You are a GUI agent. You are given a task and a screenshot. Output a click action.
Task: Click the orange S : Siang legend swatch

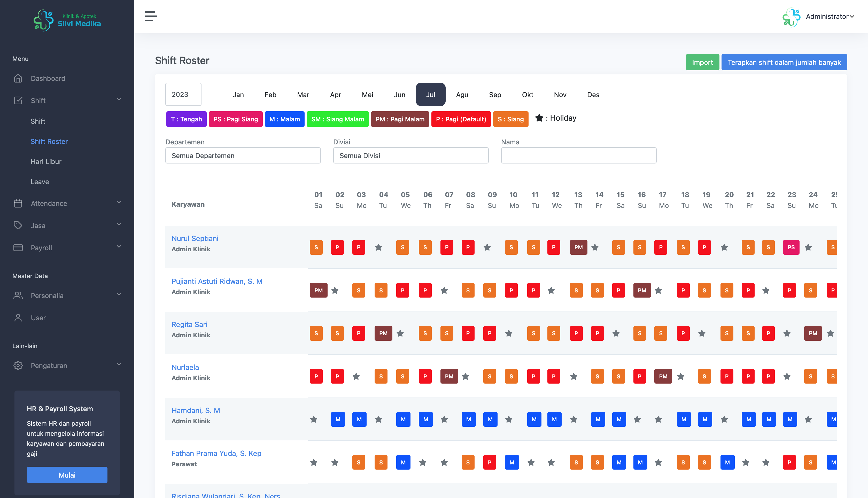pyautogui.click(x=511, y=119)
